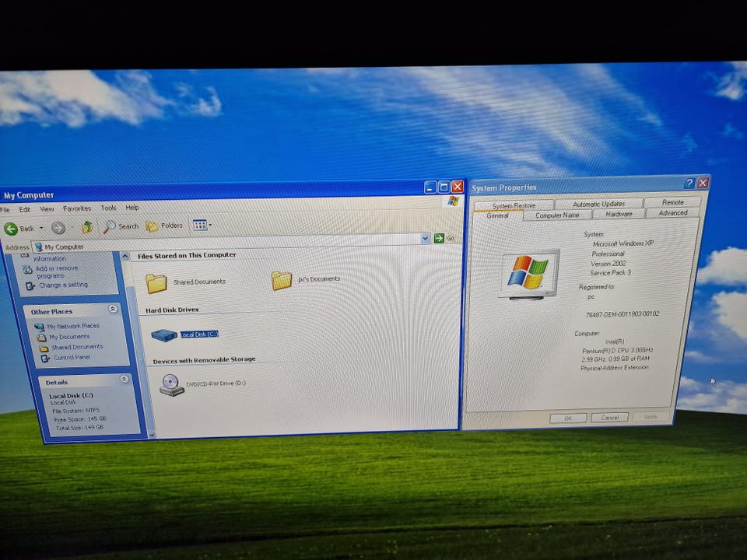Click the Change a setting icon
The height and width of the screenshot is (560, 747).
click(x=30, y=285)
